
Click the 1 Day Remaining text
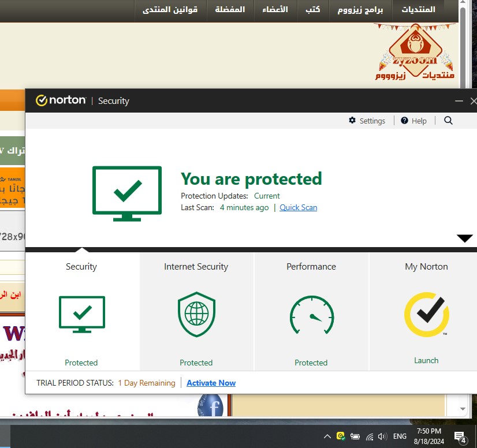147,383
